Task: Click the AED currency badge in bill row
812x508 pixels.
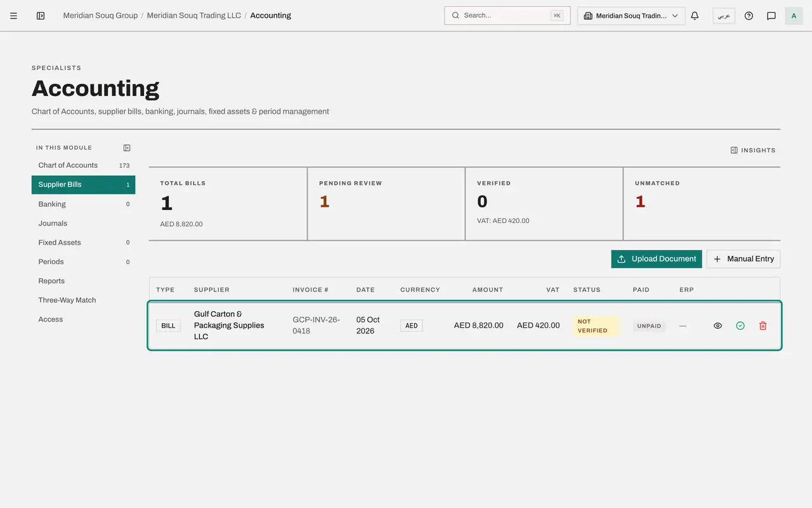Action: coord(412,326)
